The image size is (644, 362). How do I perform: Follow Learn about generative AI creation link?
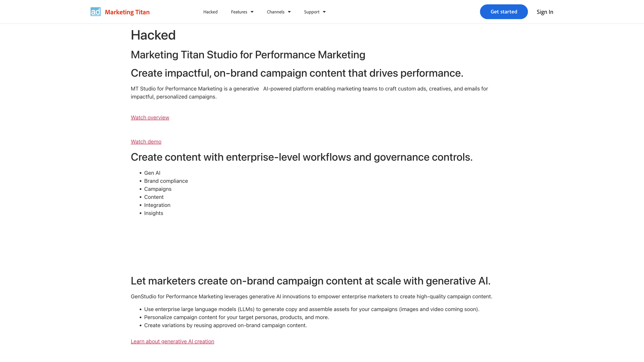[x=172, y=341]
